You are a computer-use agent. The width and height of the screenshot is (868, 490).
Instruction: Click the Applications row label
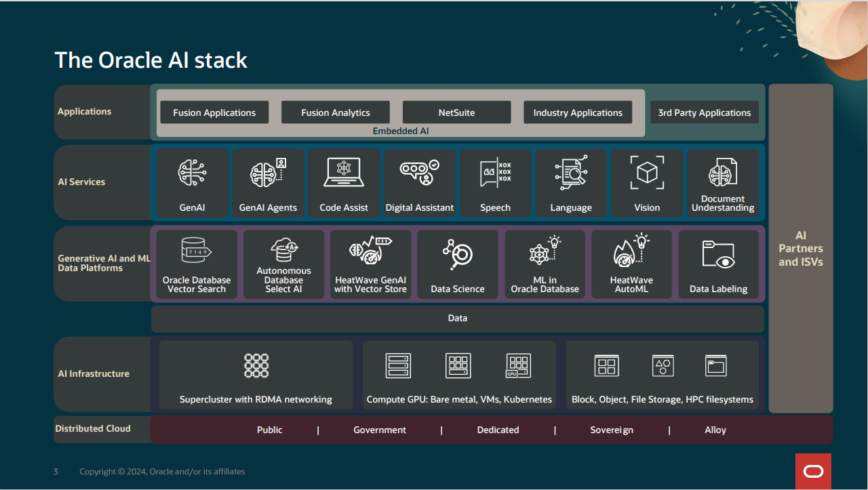[84, 111]
